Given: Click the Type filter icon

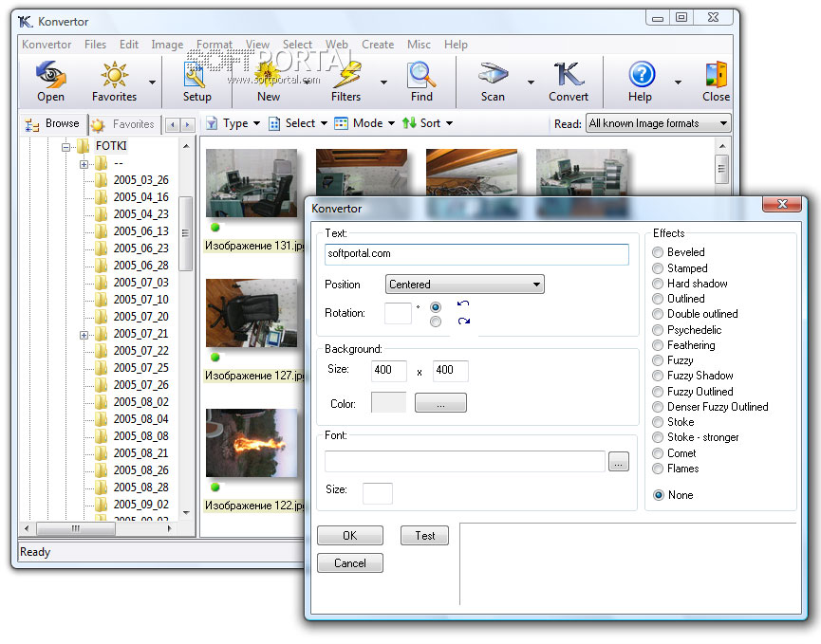Looking at the screenshot, I should coord(212,123).
